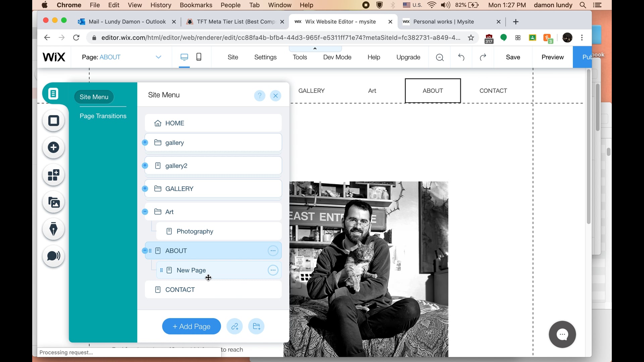Click Save in the top toolbar

(x=513, y=57)
